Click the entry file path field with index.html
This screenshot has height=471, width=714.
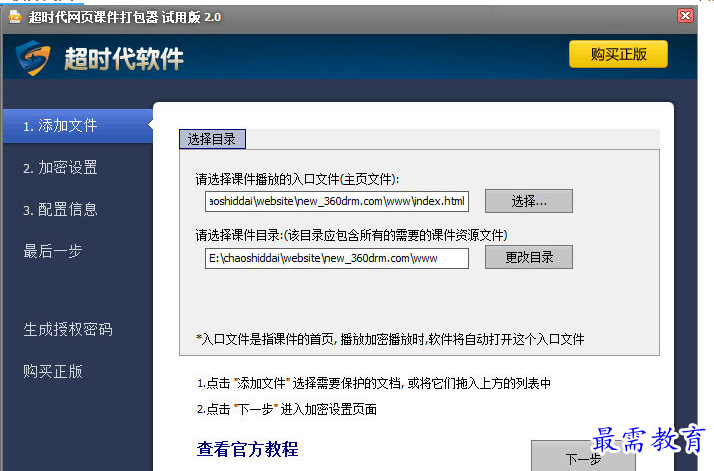pos(337,201)
